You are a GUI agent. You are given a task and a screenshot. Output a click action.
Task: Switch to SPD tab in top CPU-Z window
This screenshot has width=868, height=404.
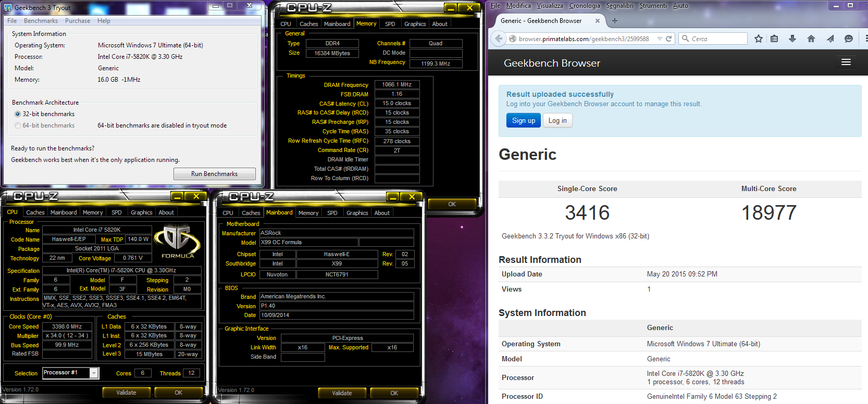pyautogui.click(x=390, y=24)
